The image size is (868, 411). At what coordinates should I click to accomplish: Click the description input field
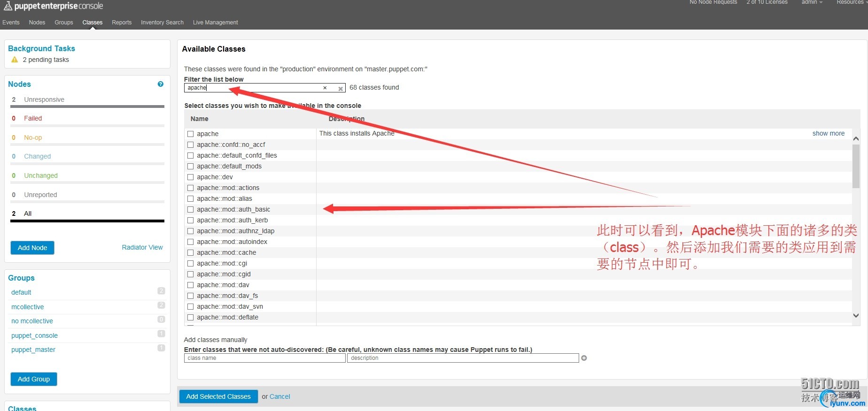[x=463, y=358]
